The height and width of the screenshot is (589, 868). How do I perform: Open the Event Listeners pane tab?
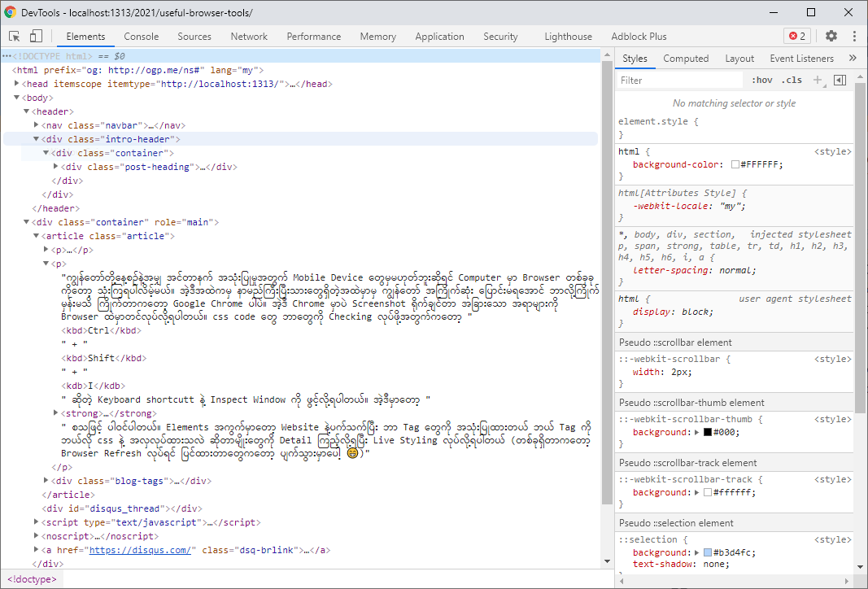coord(801,58)
